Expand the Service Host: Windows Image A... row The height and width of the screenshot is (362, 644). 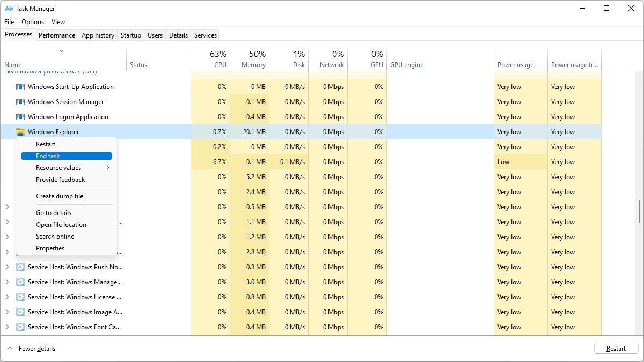coord(7,312)
